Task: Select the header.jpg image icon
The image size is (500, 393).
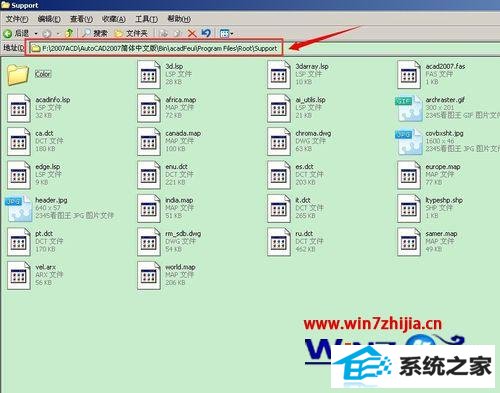Action: (19, 209)
